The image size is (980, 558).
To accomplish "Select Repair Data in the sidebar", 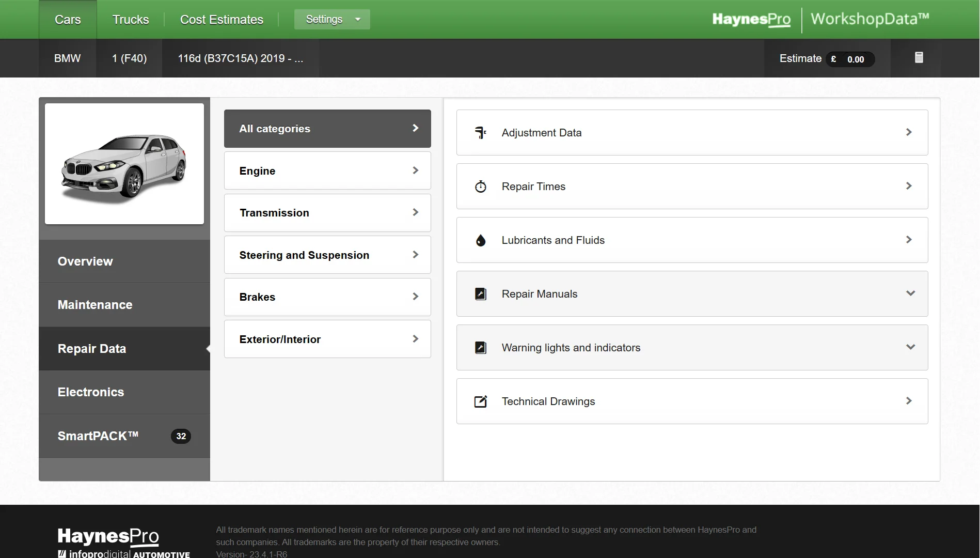I will tap(124, 349).
